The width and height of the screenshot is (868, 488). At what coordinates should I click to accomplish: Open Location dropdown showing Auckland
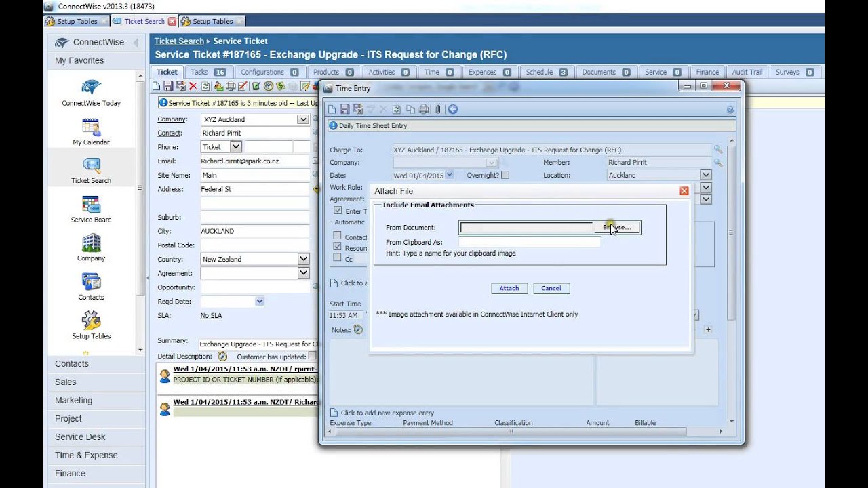[x=705, y=175]
